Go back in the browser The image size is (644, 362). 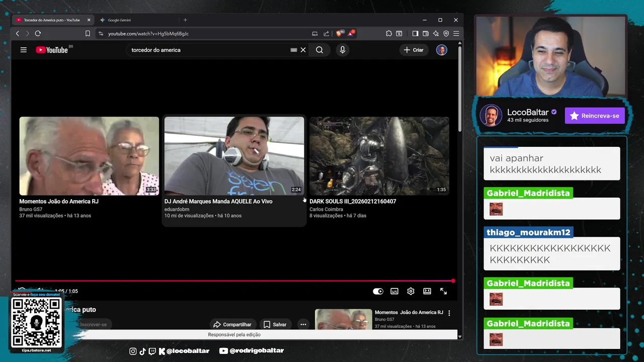(x=17, y=34)
